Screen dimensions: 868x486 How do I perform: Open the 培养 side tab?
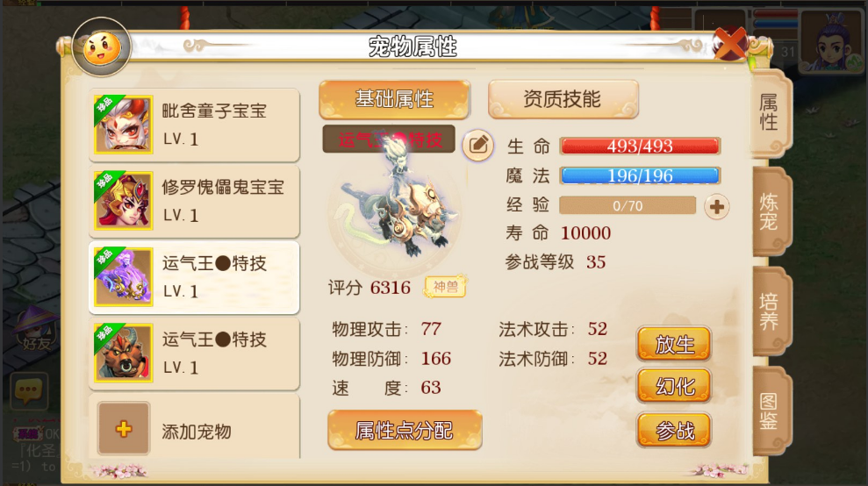(x=770, y=311)
